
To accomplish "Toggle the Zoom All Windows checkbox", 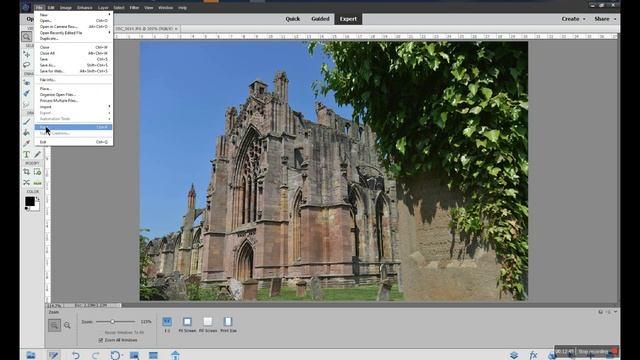I will 101,340.
